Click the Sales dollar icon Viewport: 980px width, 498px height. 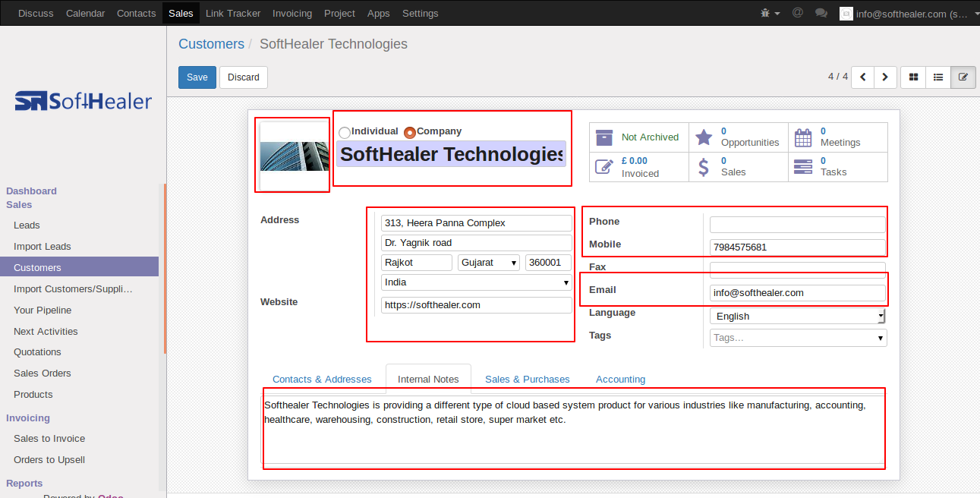pos(704,167)
